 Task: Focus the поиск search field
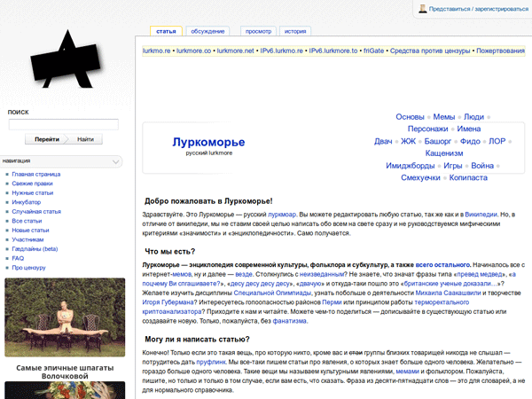pos(64,124)
